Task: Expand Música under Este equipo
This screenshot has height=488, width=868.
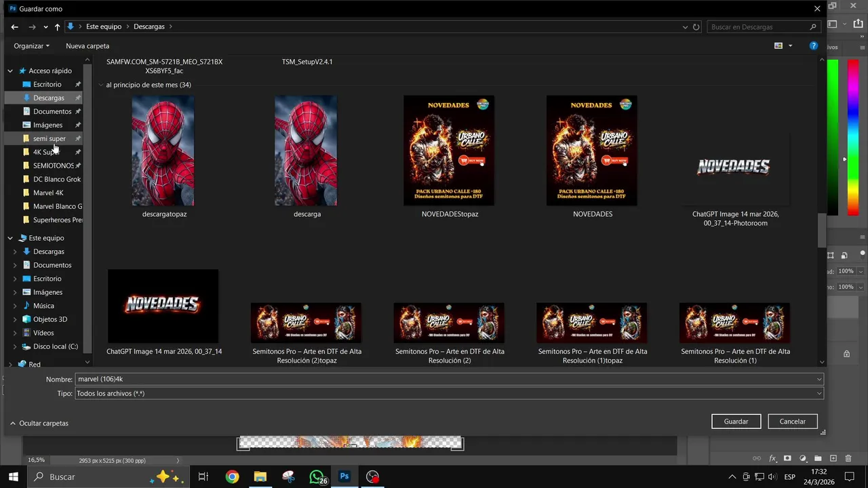Action: point(15,306)
